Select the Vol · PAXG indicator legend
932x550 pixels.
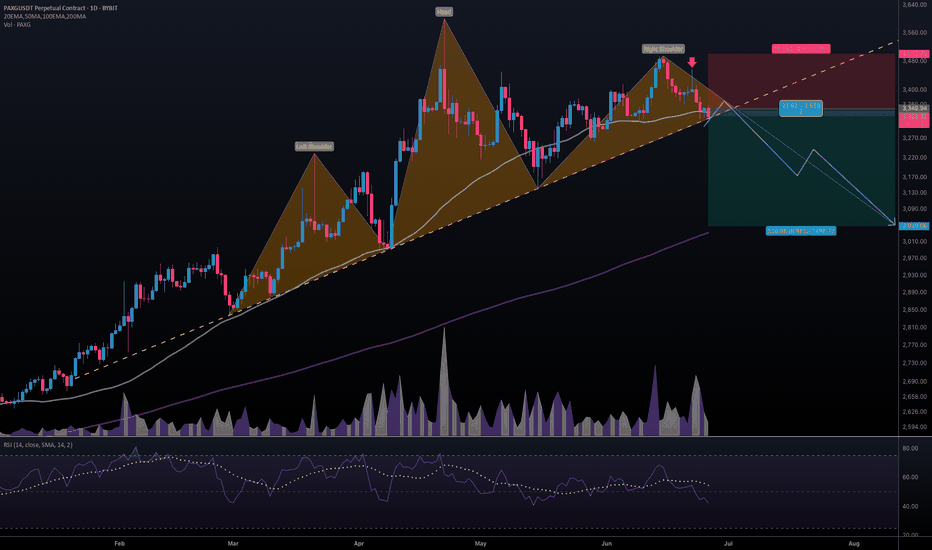click(17, 24)
